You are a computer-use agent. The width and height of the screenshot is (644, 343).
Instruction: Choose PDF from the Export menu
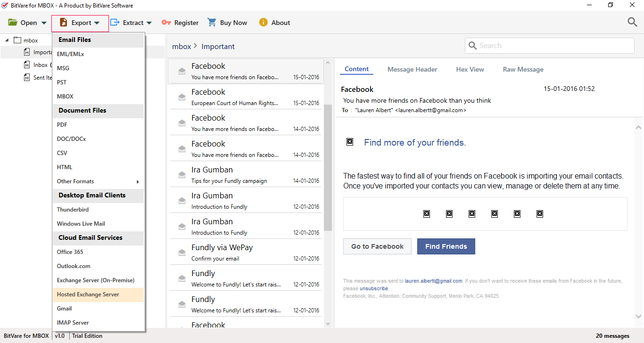pos(62,125)
